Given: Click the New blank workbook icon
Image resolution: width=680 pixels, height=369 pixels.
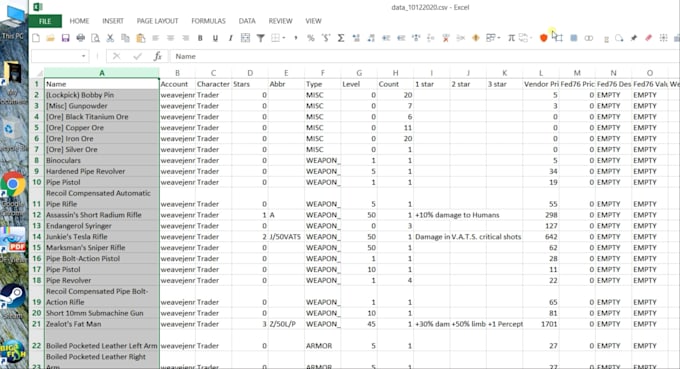Looking at the screenshot, I should [x=36, y=38].
